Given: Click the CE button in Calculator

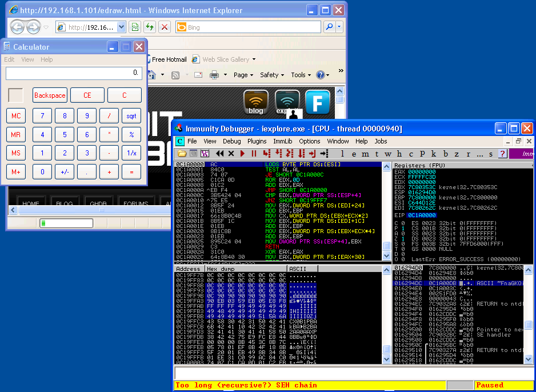Looking at the screenshot, I should (x=87, y=95).
